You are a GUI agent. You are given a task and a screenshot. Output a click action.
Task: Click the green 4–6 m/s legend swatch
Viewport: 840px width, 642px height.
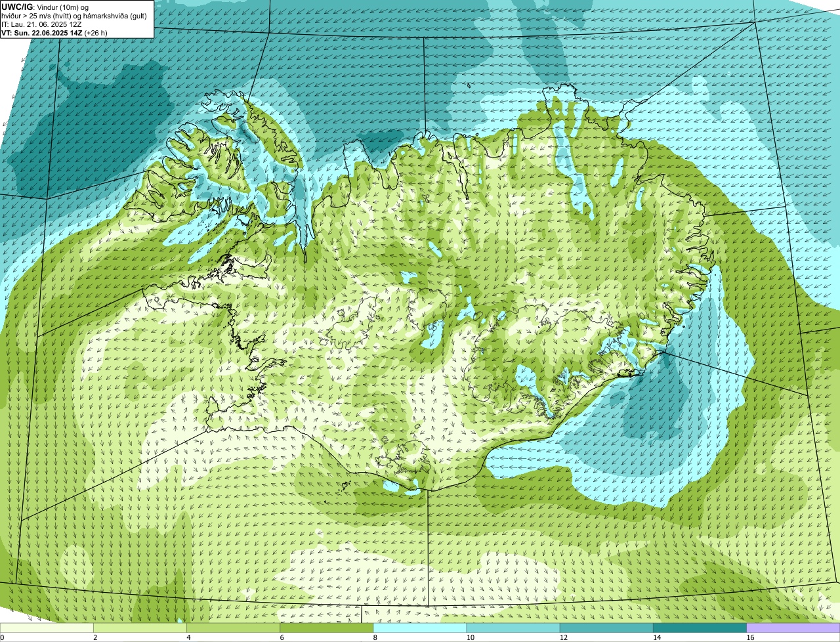(234, 628)
